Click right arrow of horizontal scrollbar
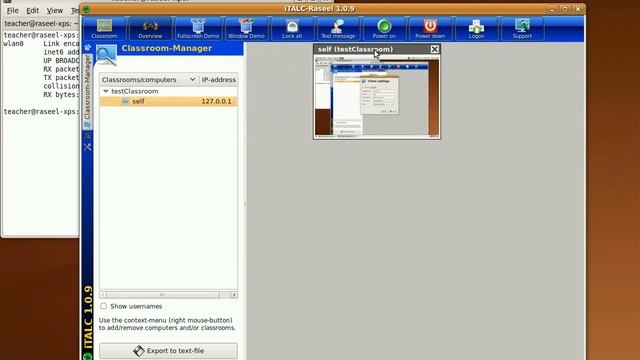 (x=234, y=295)
